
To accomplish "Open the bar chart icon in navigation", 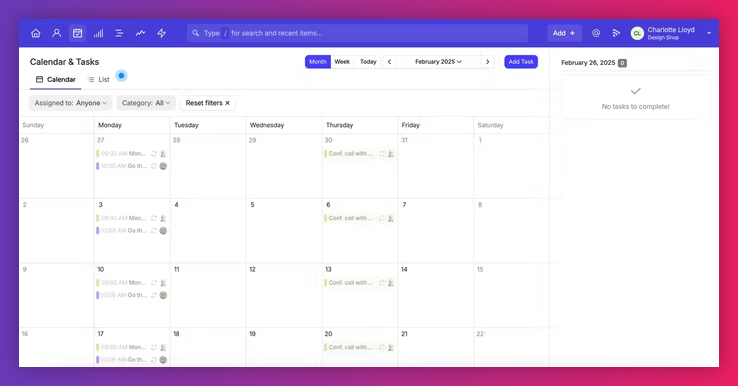I will (x=98, y=33).
